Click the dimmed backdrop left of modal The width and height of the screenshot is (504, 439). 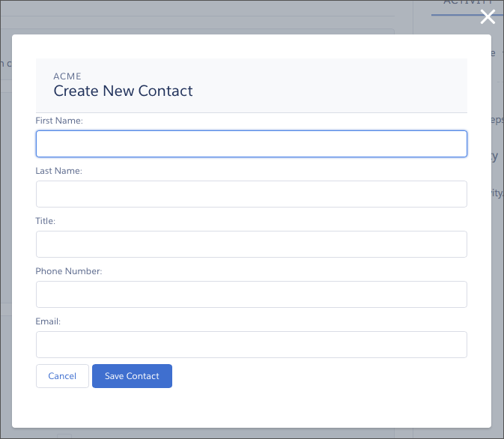5,225
